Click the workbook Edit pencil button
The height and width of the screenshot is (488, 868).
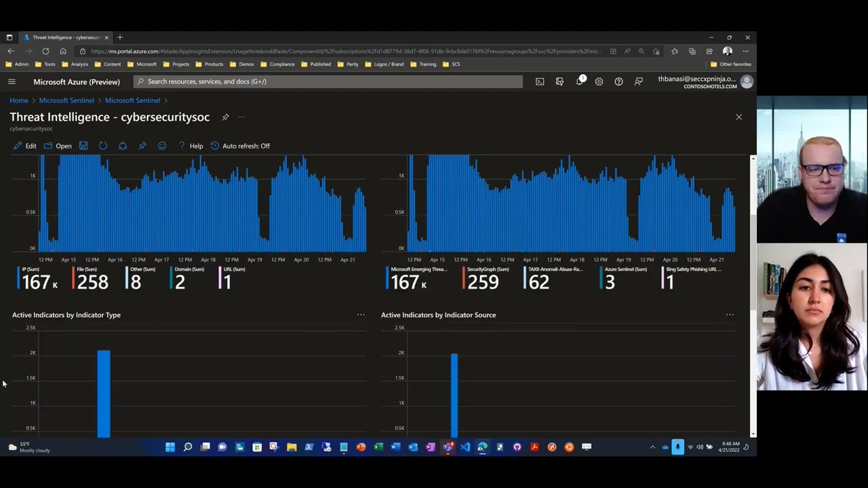coord(25,146)
